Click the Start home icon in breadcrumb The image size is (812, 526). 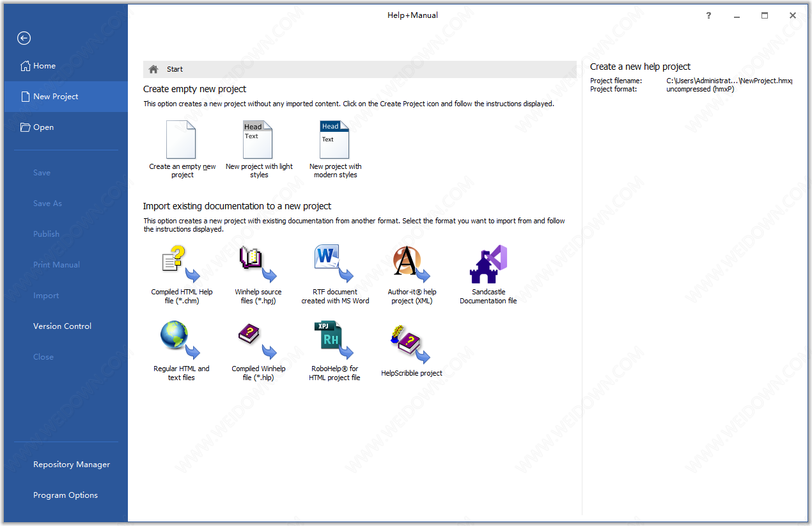[153, 69]
